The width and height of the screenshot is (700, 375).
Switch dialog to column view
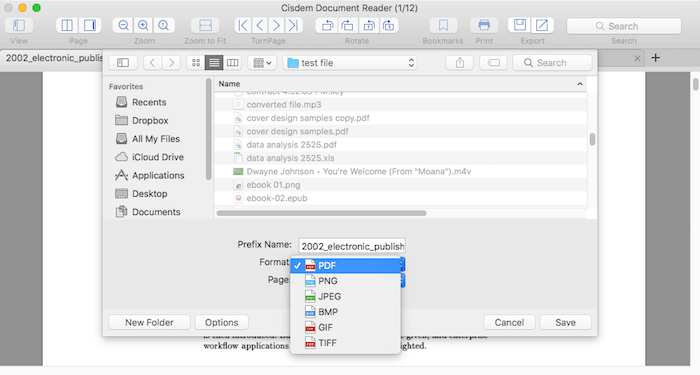[x=232, y=63]
